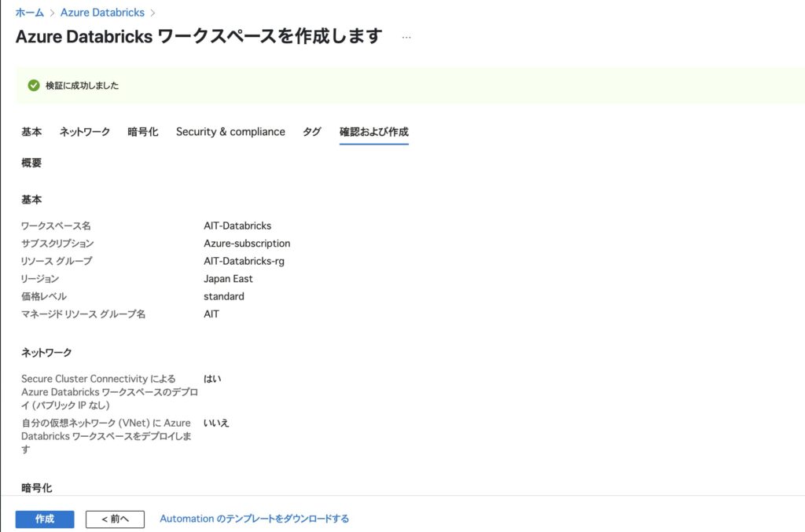Viewport: 805px width, 532px height.
Task: Click the リソース グループ label
Action: (57, 261)
